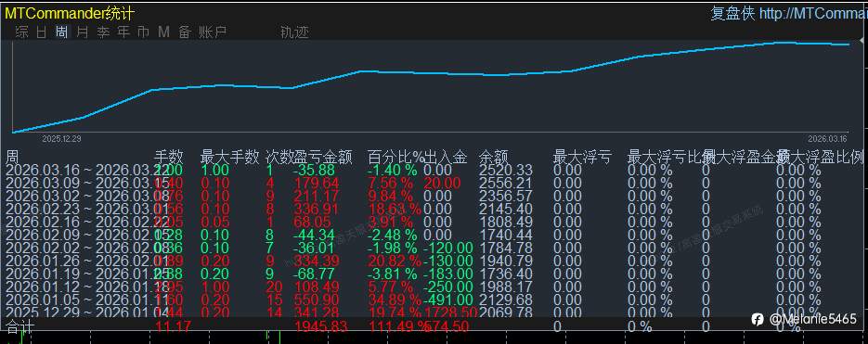Click the 2145.40 balance value
Image resolution: width=868 pixels, height=344 pixels.
pos(506,209)
